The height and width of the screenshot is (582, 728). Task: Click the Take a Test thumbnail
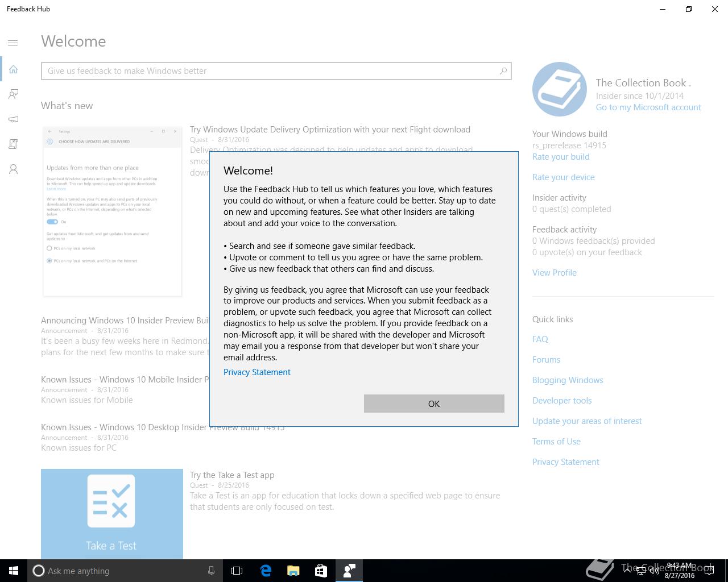coord(112,514)
